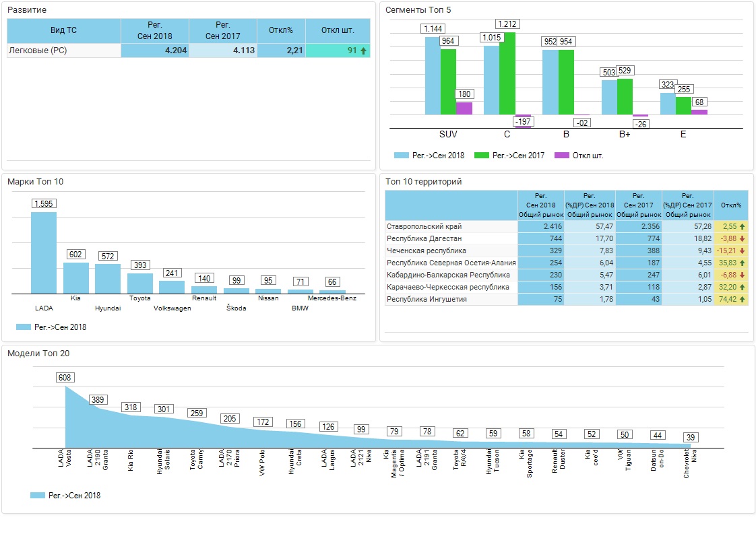Click the down arrow for Кабардино-Балкарская Республика

point(742,275)
